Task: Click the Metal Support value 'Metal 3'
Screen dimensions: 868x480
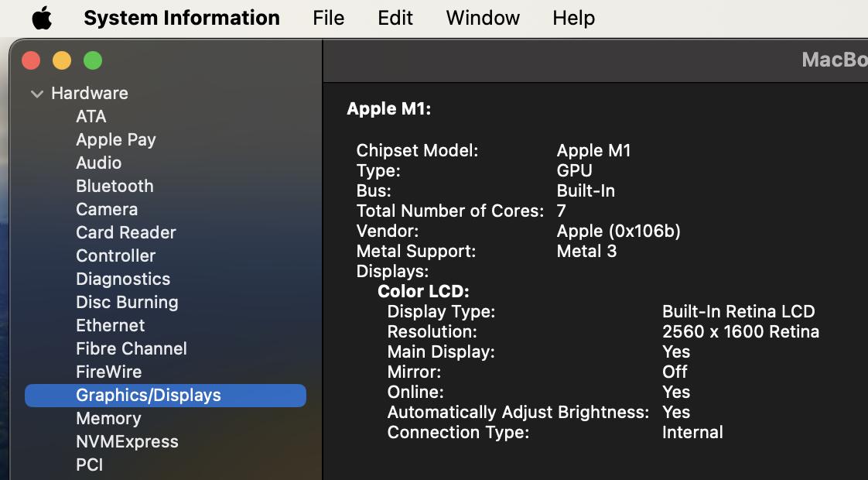Action: point(586,252)
